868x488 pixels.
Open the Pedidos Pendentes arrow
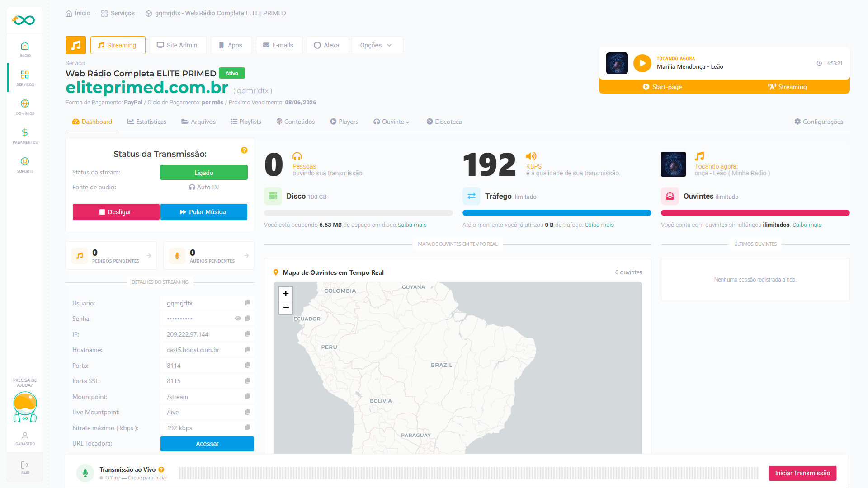click(x=149, y=256)
